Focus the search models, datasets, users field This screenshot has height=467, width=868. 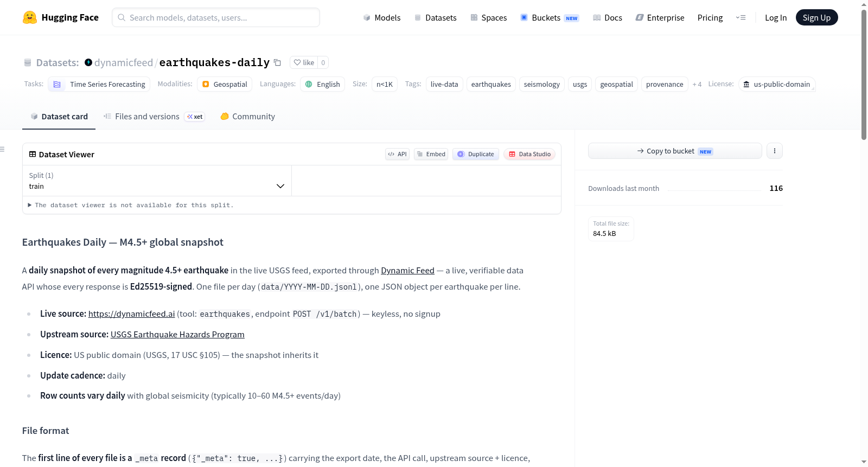[216, 17]
